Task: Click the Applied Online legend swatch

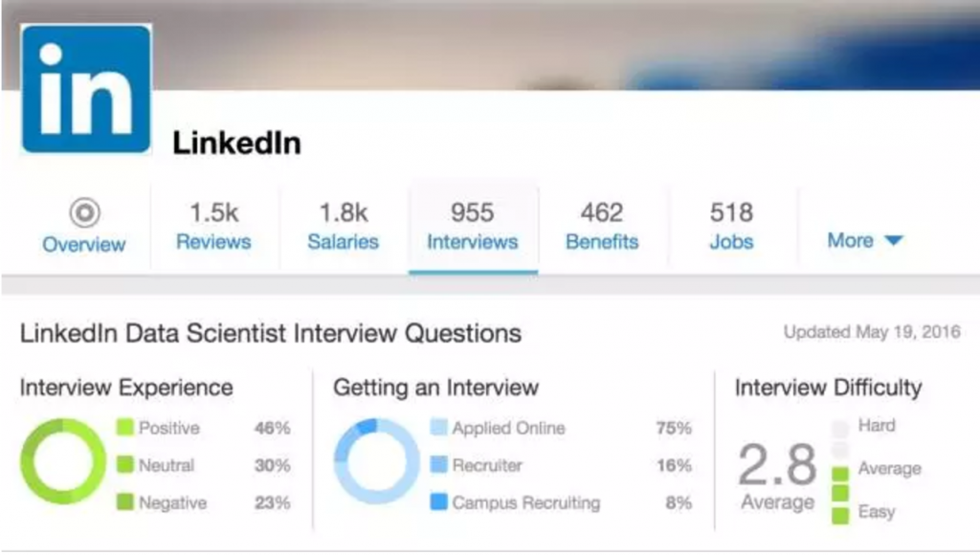Action: [x=438, y=428]
